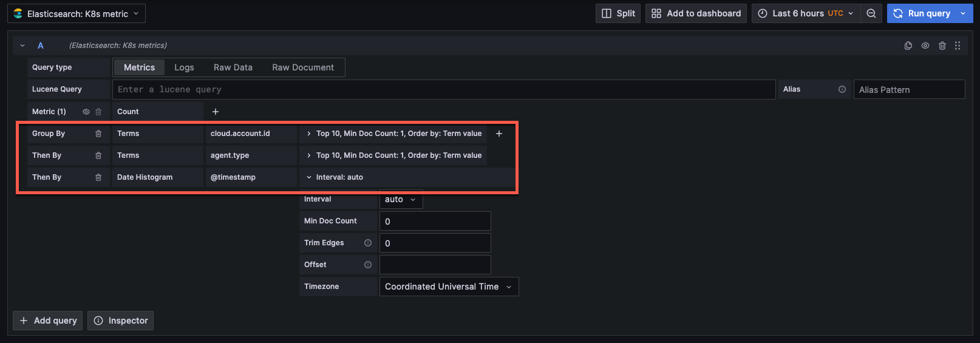980x343 pixels.
Task: Remove the agent.type Then By row
Action: (x=98, y=155)
